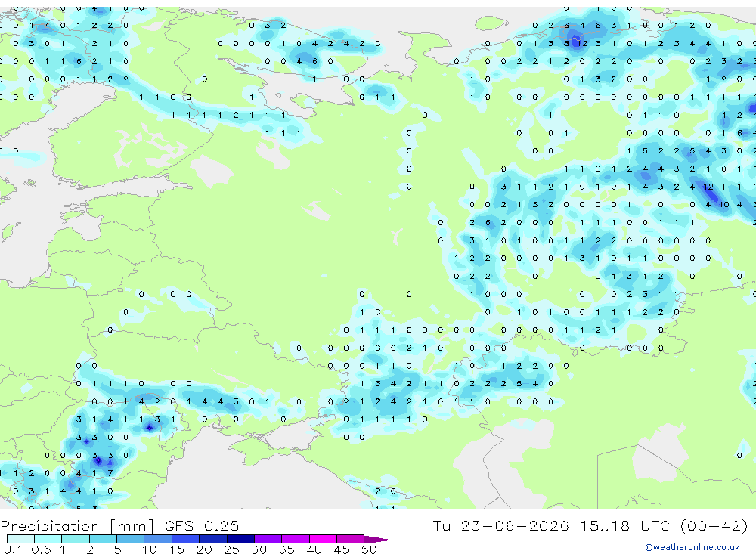756x554 pixels.
Task: Click the legend scale label "30"
Action: [x=259, y=549]
